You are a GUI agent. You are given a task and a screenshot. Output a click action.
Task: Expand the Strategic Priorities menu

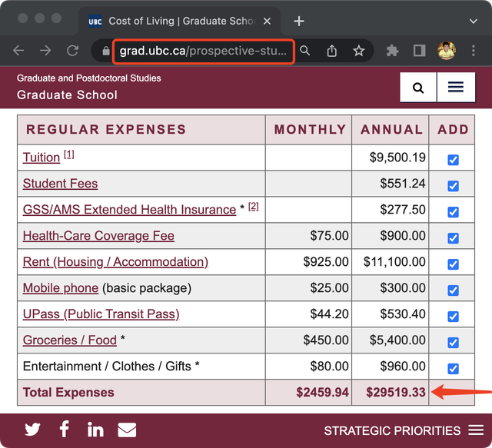click(x=404, y=430)
